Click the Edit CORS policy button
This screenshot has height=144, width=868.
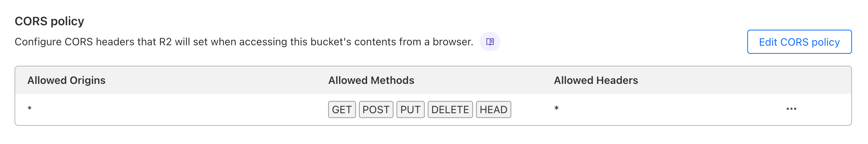pyautogui.click(x=799, y=42)
